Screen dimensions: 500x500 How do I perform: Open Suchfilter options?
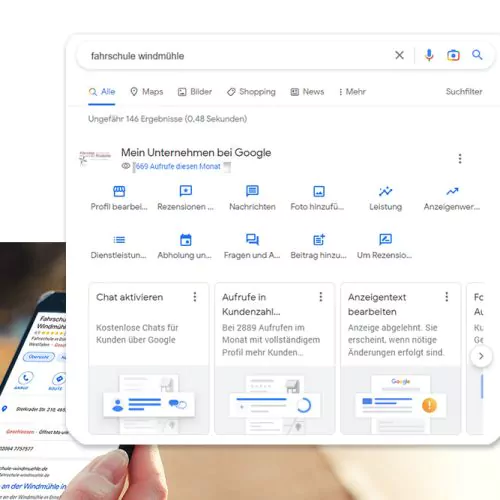tap(464, 92)
